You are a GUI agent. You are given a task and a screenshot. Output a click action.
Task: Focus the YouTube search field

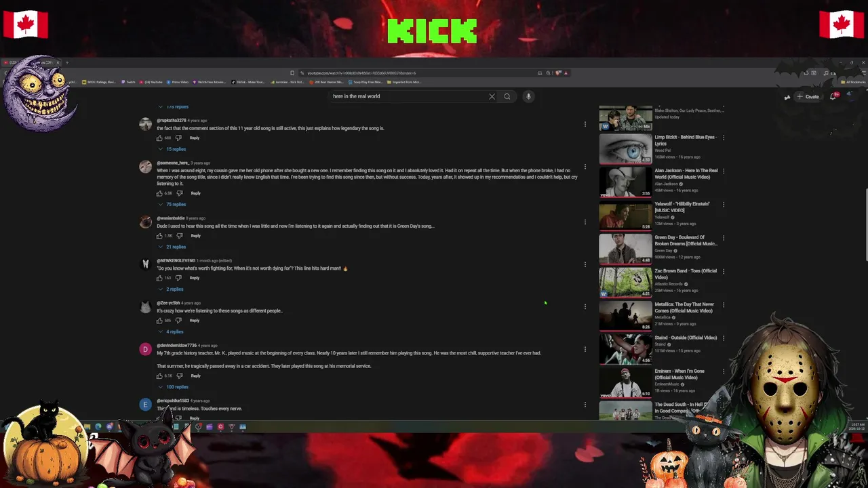tap(407, 96)
